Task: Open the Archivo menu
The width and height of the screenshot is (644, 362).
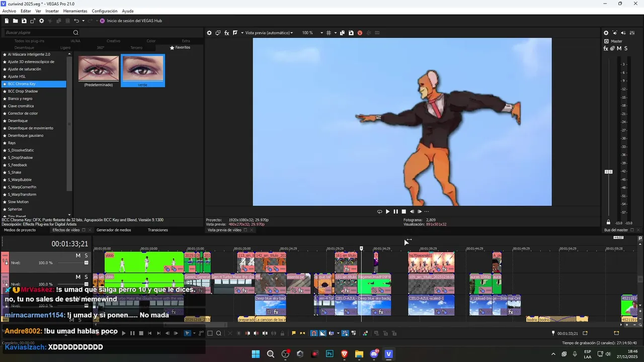Action: click(9, 11)
